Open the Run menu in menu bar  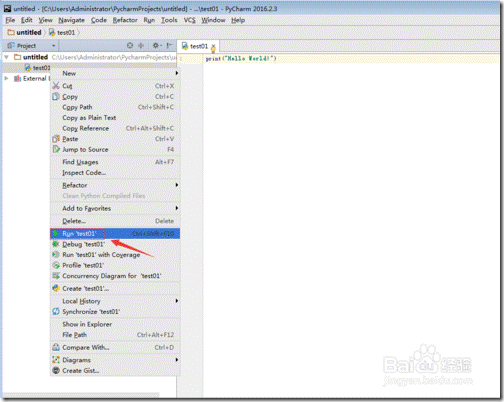tap(149, 20)
